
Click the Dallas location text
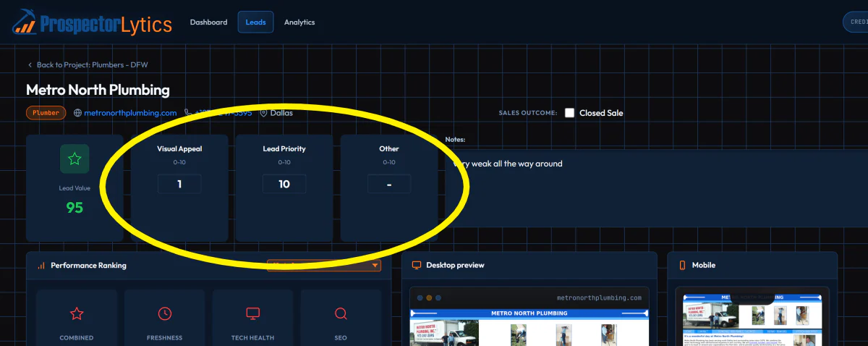tap(281, 113)
